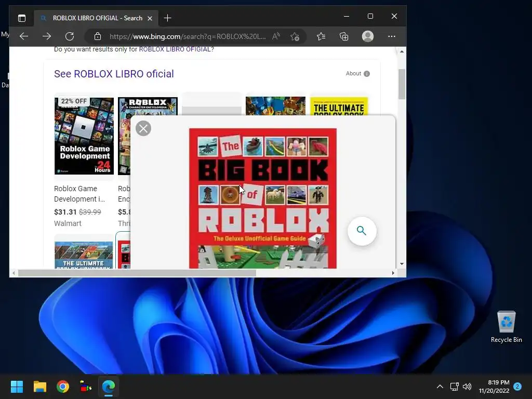Minimize the Edge browser window

pyautogui.click(x=347, y=16)
